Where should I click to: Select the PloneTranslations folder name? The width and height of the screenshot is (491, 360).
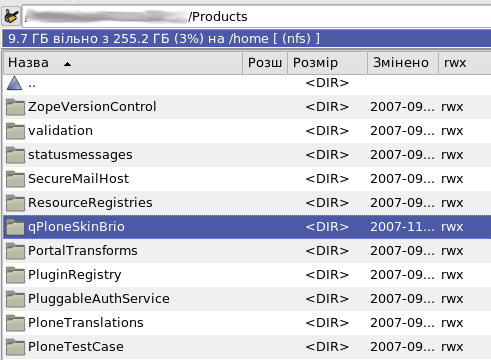coord(86,323)
